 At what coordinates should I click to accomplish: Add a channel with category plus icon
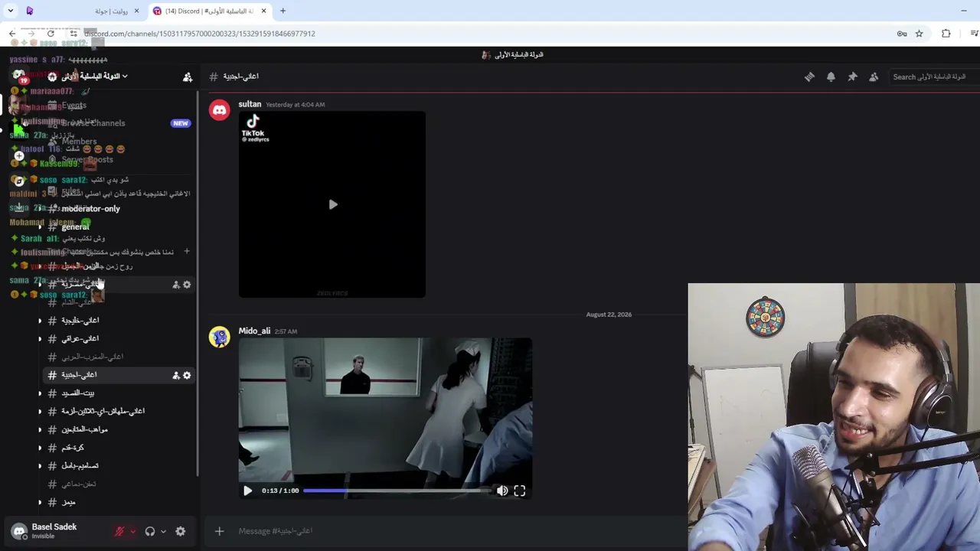[x=186, y=251]
